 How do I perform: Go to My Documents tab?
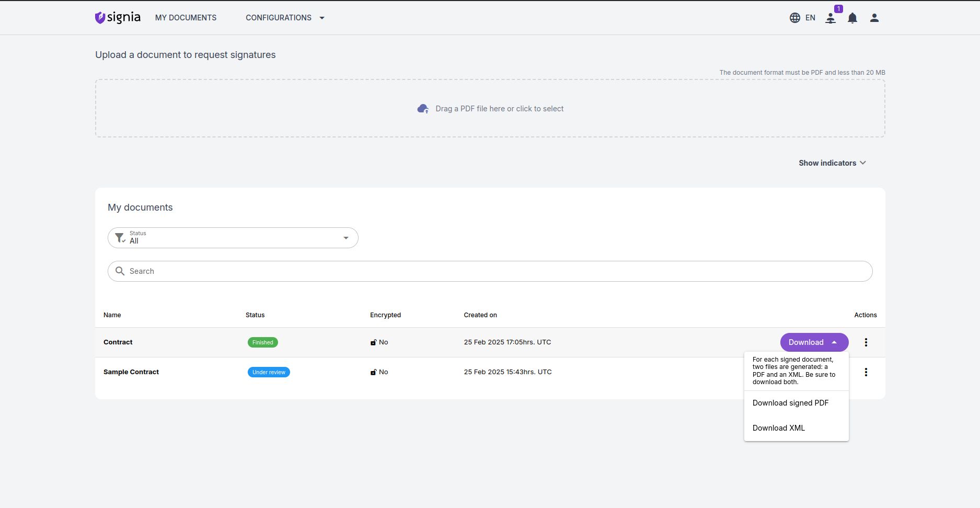click(186, 18)
